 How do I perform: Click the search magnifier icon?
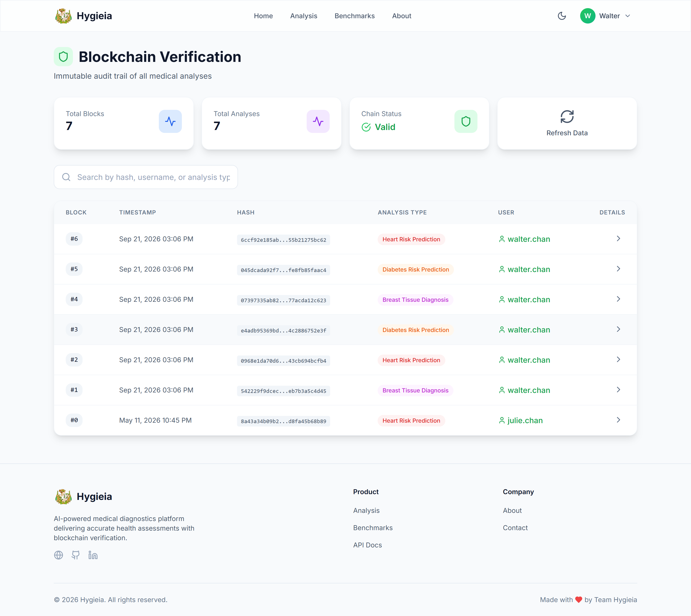pyautogui.click(x=66, y=177)
